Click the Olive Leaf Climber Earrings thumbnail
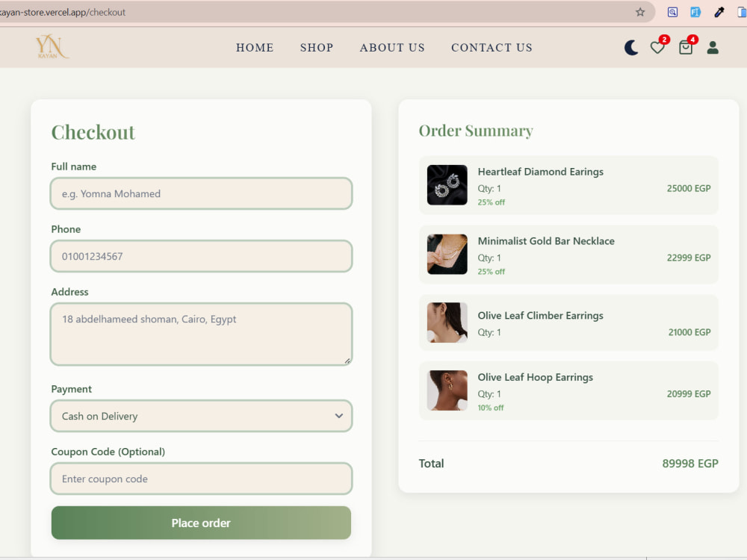The width and height of the screenshot is (747, 560). pos(447,323)
